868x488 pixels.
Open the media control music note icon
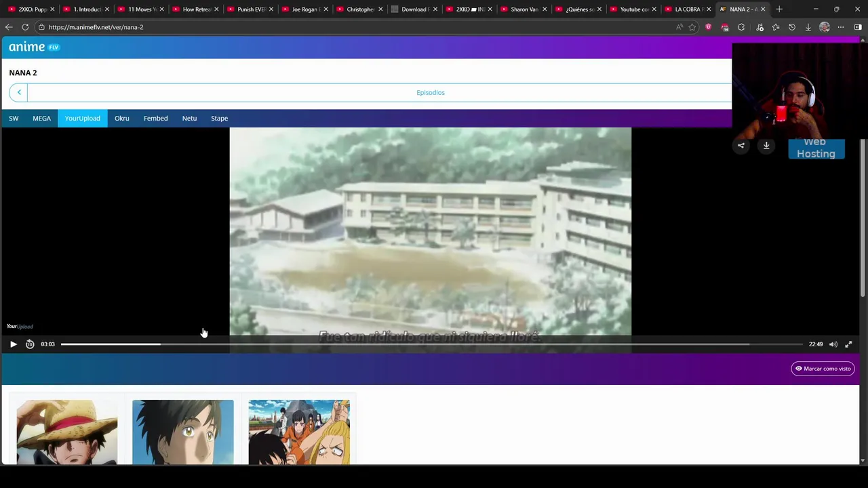coord(759,27)
